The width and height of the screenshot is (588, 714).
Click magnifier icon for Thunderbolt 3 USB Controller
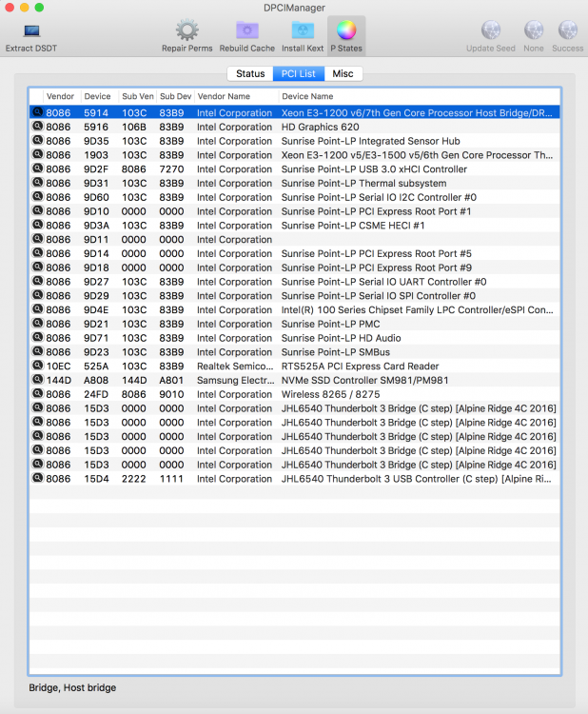pos(37,479)
